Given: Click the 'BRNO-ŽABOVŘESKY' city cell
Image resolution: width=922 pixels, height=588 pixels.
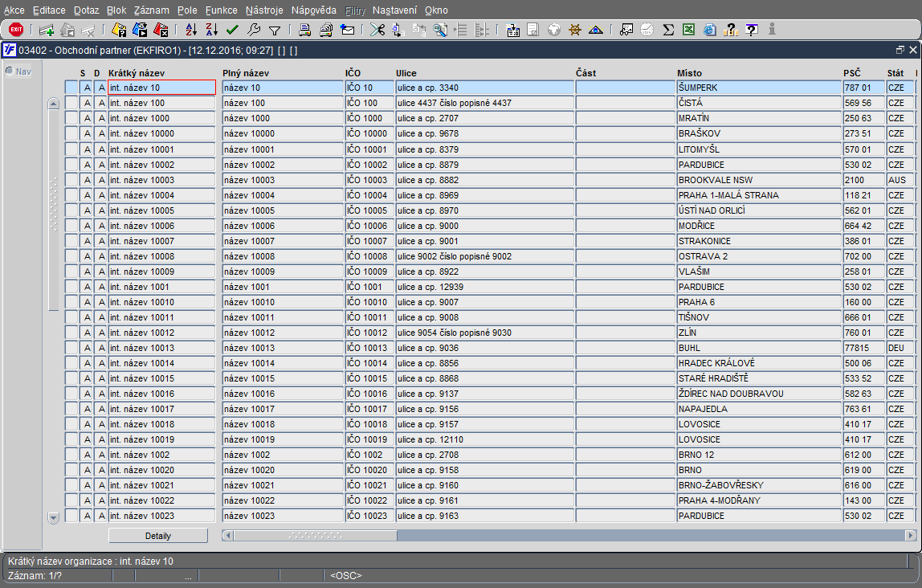Looking at the screenshot, I should tap(759, 486).
